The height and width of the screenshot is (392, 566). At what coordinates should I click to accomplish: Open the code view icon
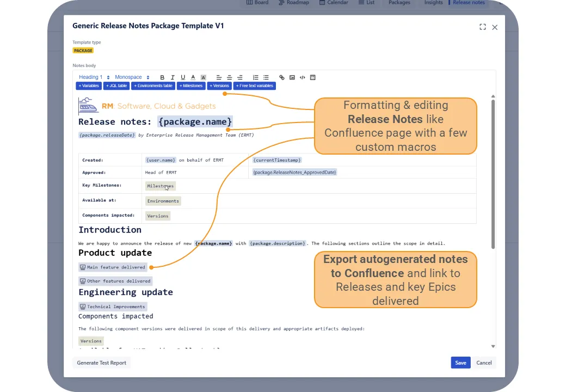coord(303,77)
